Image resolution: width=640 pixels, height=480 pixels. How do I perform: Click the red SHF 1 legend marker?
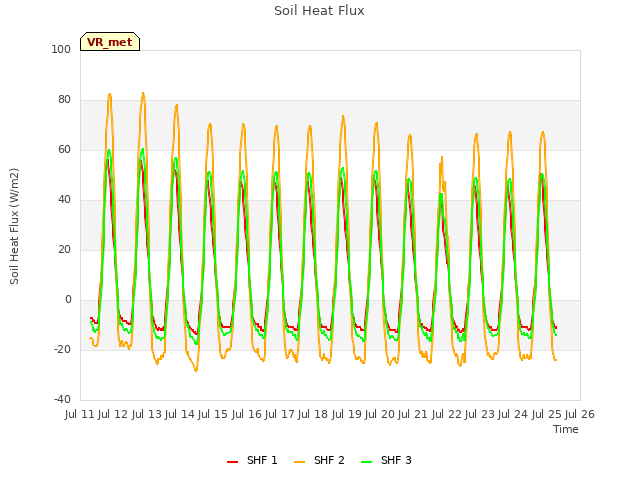point(232,462)
